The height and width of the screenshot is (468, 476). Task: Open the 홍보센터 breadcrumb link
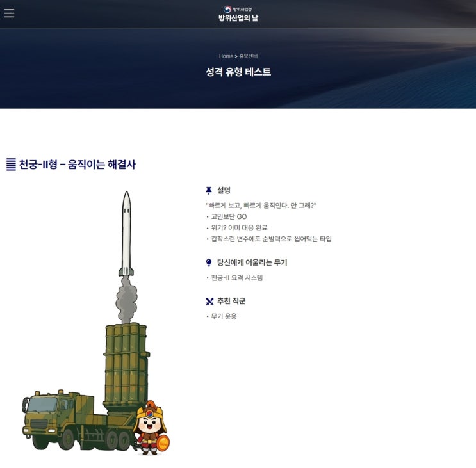pos(248,56)
